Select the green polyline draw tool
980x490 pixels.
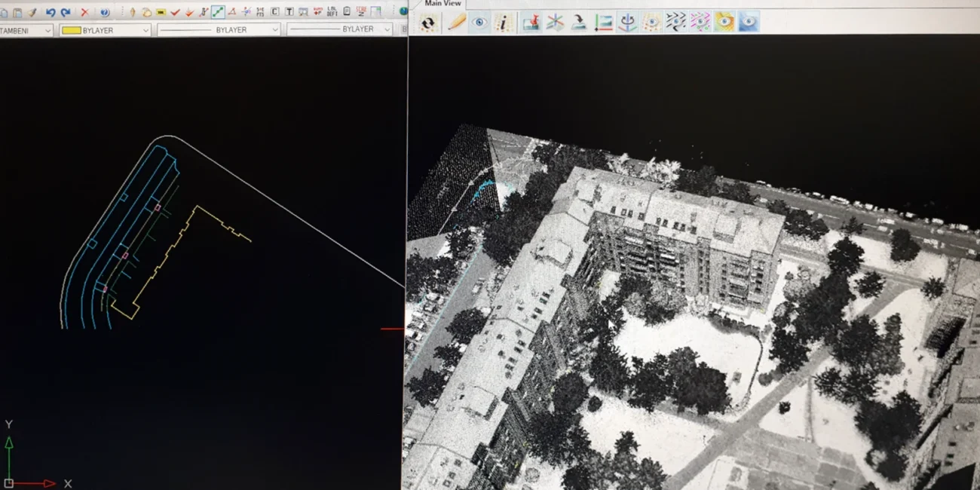pyautogui.click(x=217, y=12)
